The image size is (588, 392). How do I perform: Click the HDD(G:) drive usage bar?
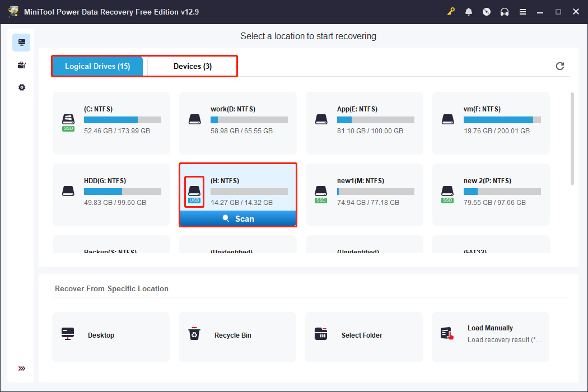pyautogui.click(x=123, y=192)
